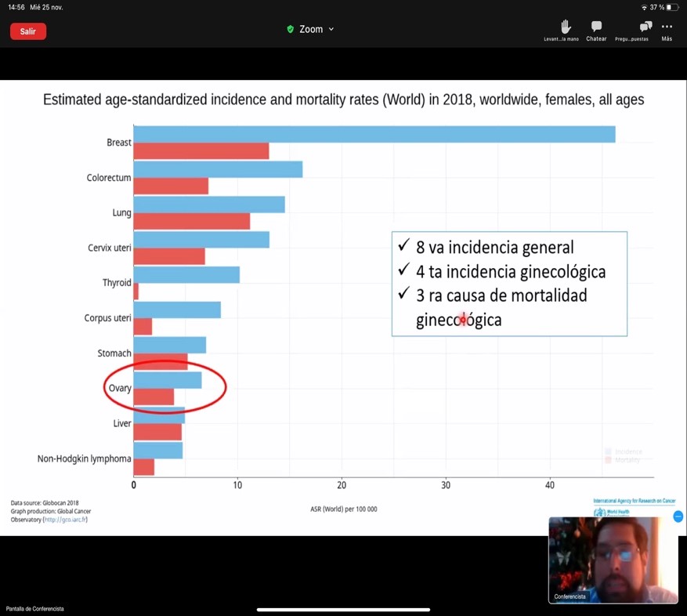
Task: Click the red Lung mortality bar
Action: tap(192, 222)
